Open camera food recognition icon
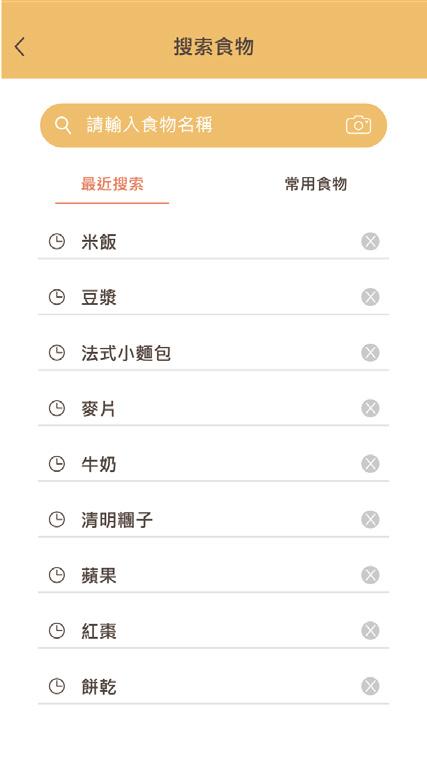 (358, 125)
